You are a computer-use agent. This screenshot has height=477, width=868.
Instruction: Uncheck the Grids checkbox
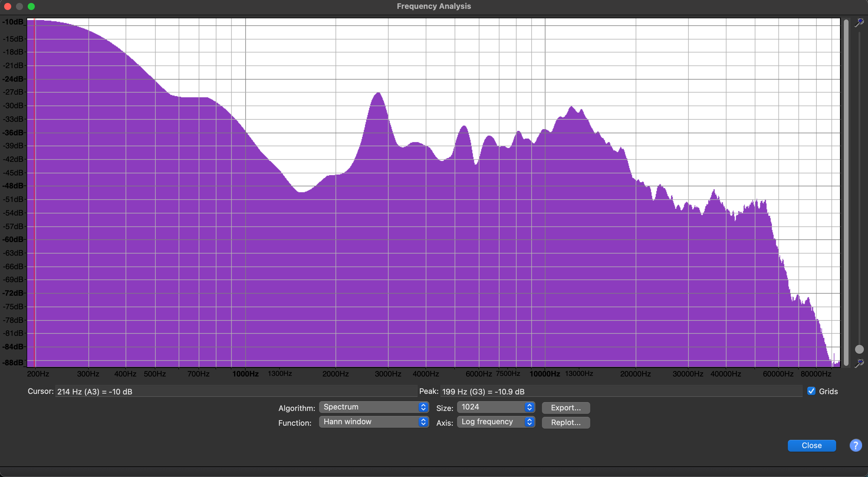811,391
